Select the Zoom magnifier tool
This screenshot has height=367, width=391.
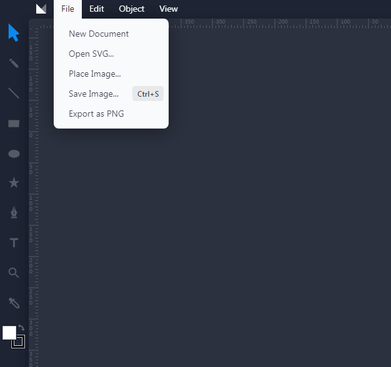tap(14, 273)
